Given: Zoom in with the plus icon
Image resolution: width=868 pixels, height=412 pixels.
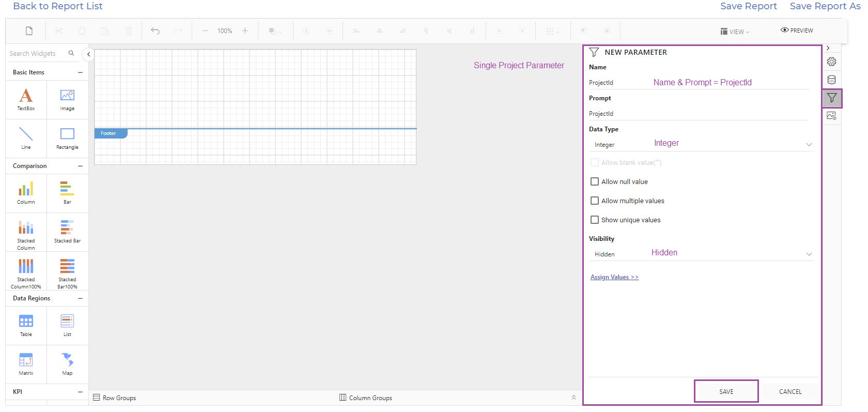Looking at the screenshot, I should [x=245, y=31].
